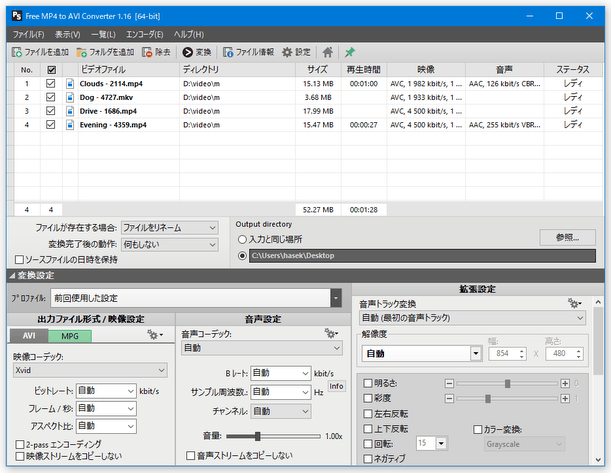Open settings via the gear 設定 toolbar item
The image size is (611, 473).
pyautogui.click(x=296, y=52)
